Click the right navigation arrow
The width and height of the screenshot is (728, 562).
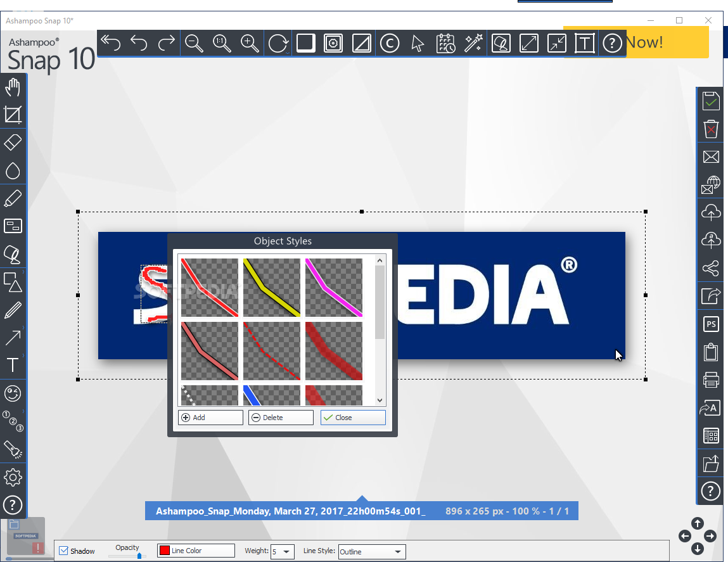pos(710,536)
